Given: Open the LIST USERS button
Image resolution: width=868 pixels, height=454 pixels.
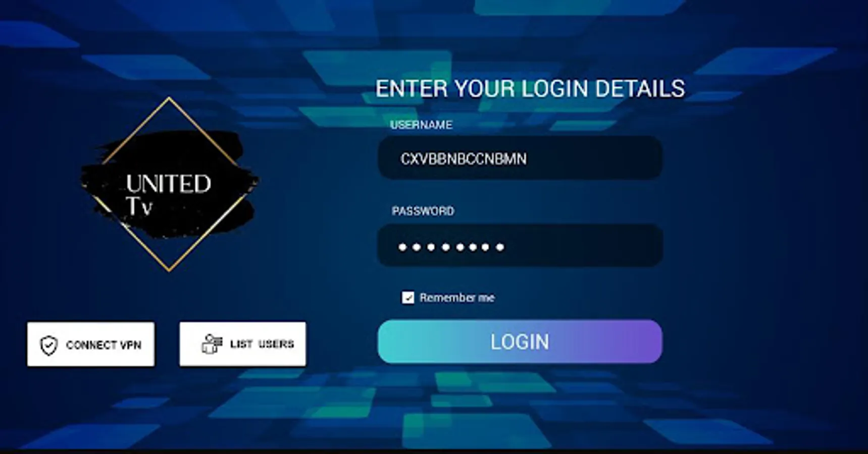Looking at the screenshot, I should point(242,344).
